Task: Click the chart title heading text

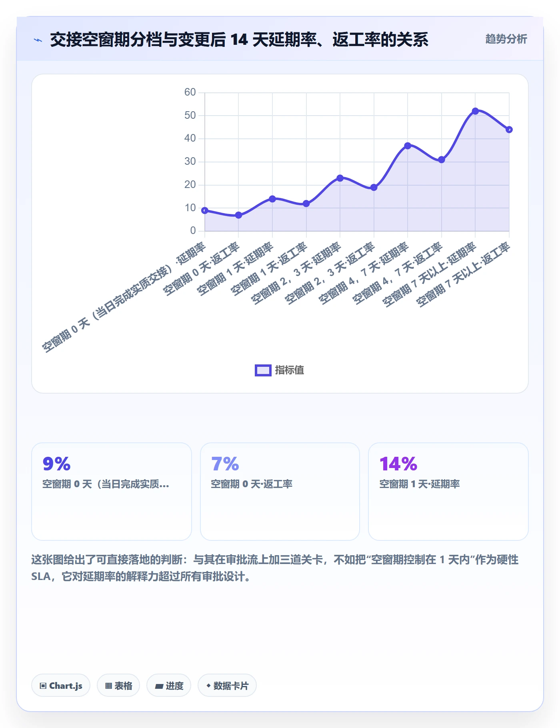Action: click(x=239, y=40)
